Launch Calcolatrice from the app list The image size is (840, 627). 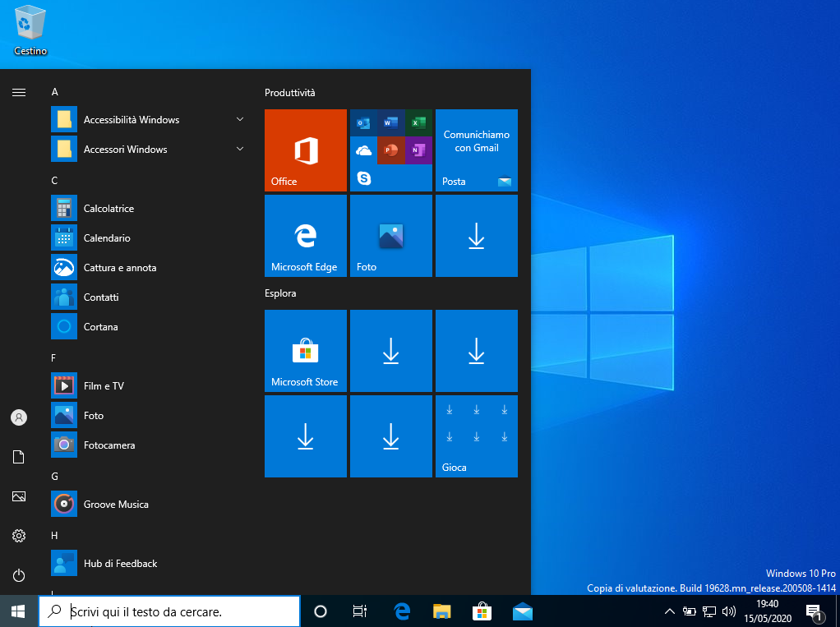click(149, 208)
